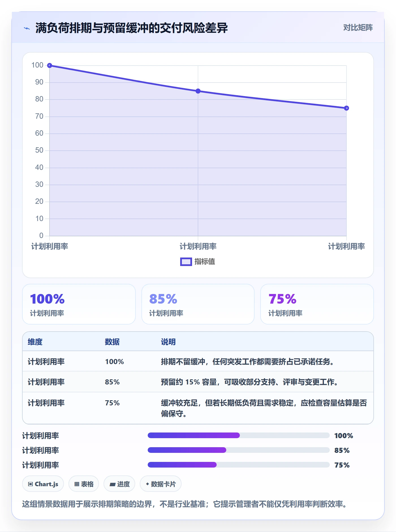Select the 数据卡片 tag chip
This screenshot has height=532, width=396.
click(161, 484)
